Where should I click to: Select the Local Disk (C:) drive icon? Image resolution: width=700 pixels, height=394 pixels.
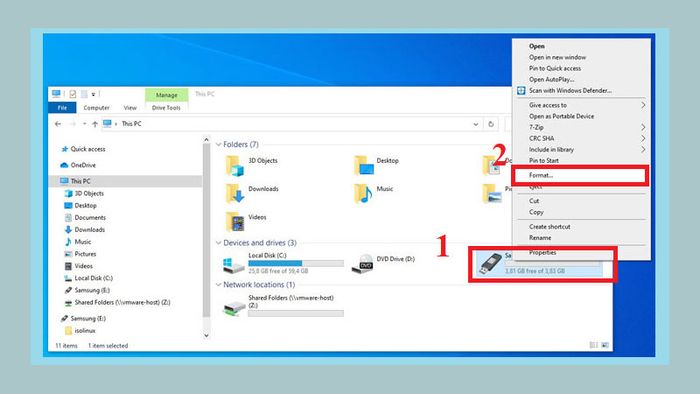click(x=233, y=264)
